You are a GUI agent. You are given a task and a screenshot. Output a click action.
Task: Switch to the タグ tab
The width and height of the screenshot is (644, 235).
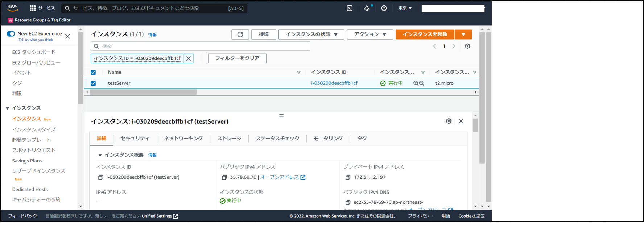click(362, 139)
